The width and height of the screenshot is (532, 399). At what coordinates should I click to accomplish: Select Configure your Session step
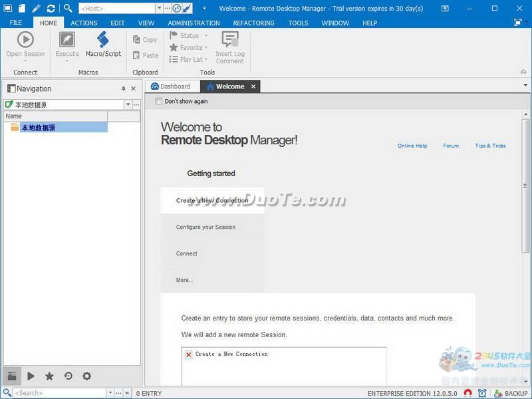click(212, 227)
